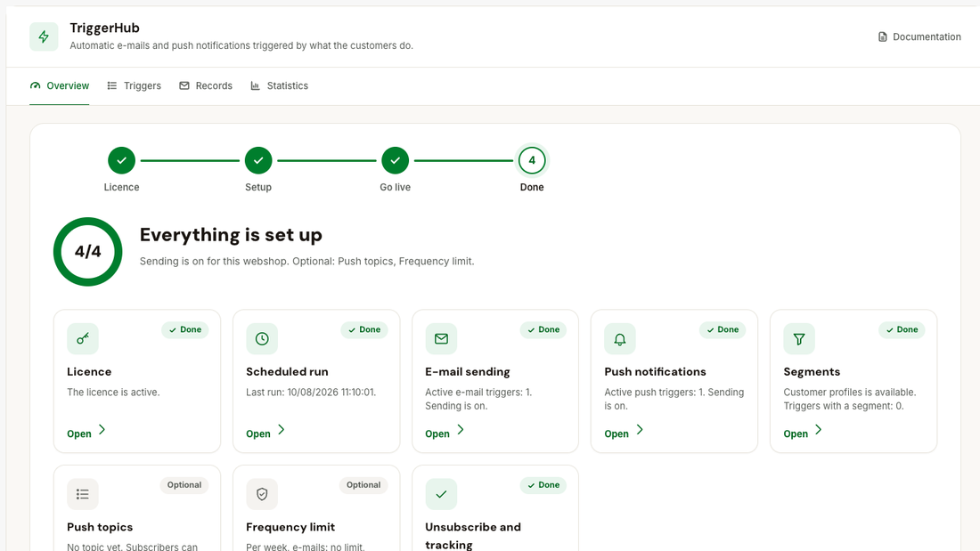The width and height of the screenshot is (980, 551).
Task: Click the chevron beside Open on Segments card
Action: pos(819,430)
